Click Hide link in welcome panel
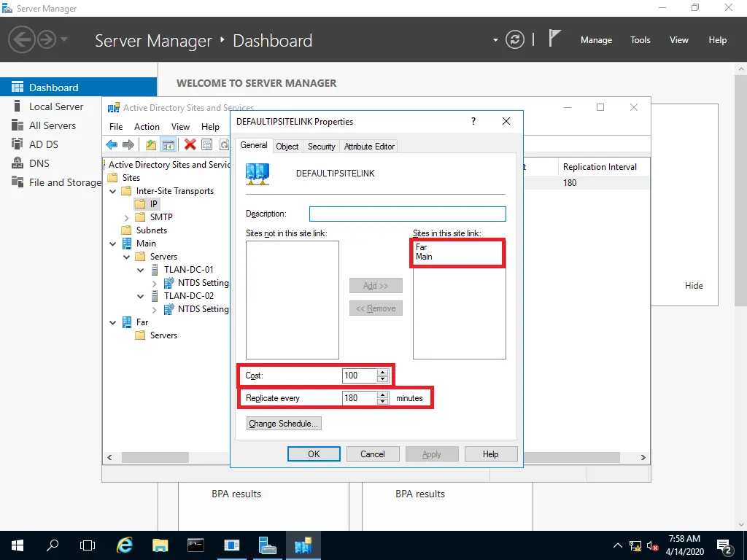Screen dimensions: 747x560 694,286
